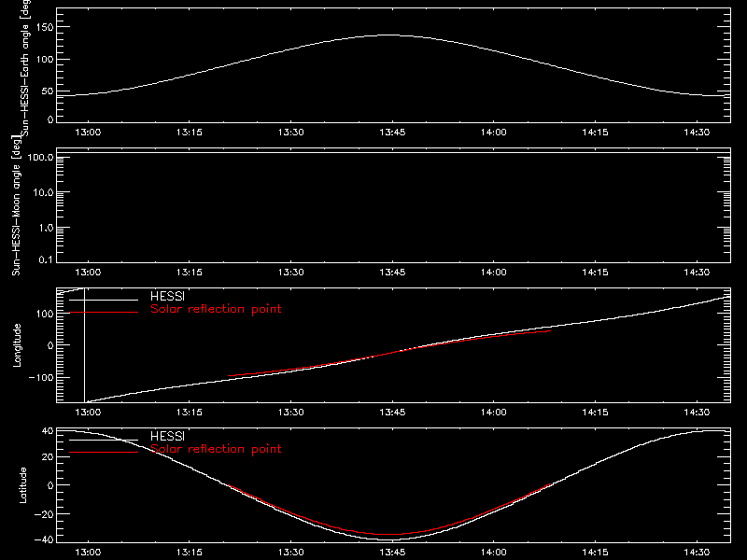Click lowest point of white Latitude curve

coord(391,539)
